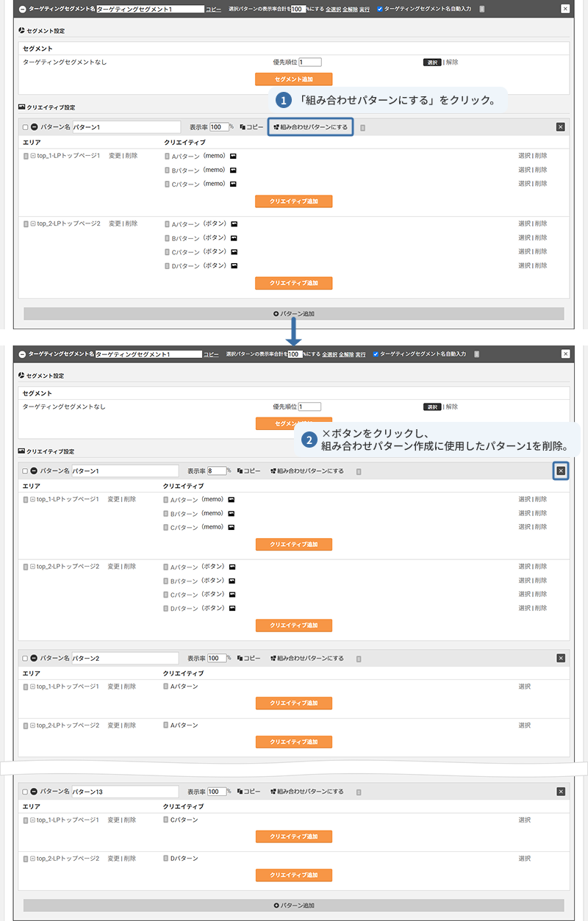This screenshot has height=921, width=588.
Task: Collapse lower ターゲティングセグメント header with minus icon
Action: pos(22,354)
